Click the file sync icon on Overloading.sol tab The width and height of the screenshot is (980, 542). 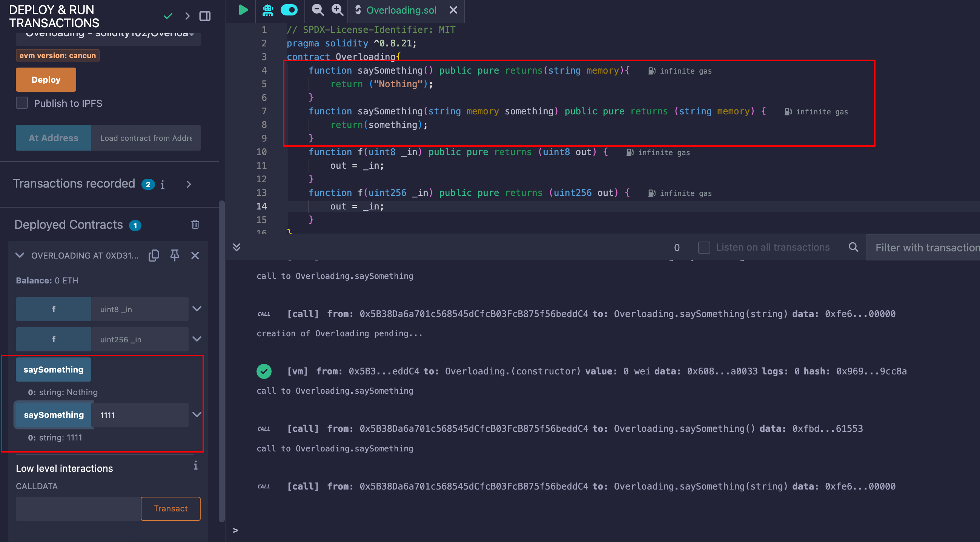click(x=358, y=10)
